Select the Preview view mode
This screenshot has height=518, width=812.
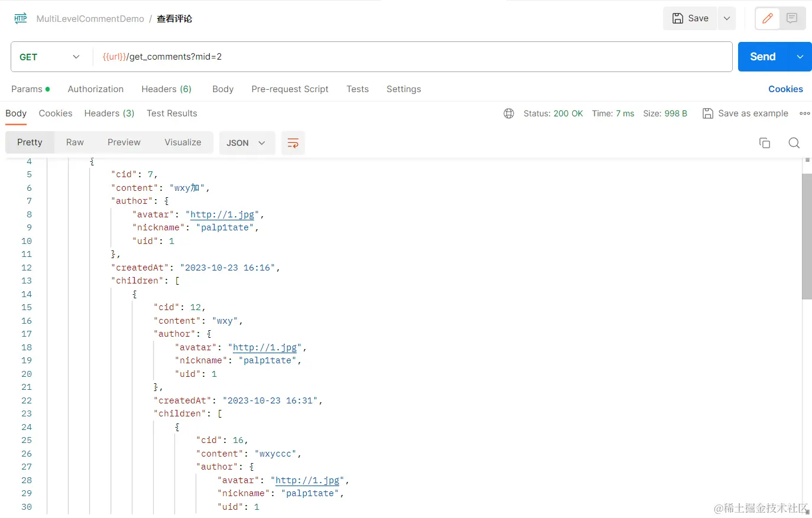(124, 142)
